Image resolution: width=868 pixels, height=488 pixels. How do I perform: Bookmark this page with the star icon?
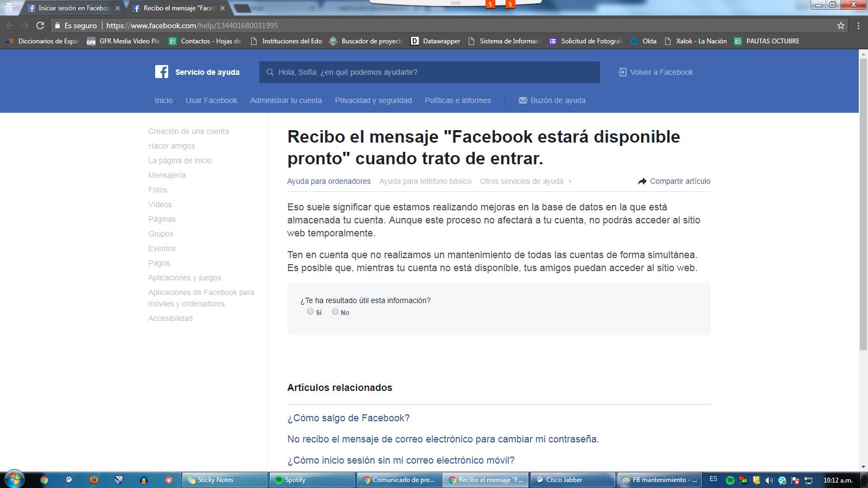(x=840, y=25)
